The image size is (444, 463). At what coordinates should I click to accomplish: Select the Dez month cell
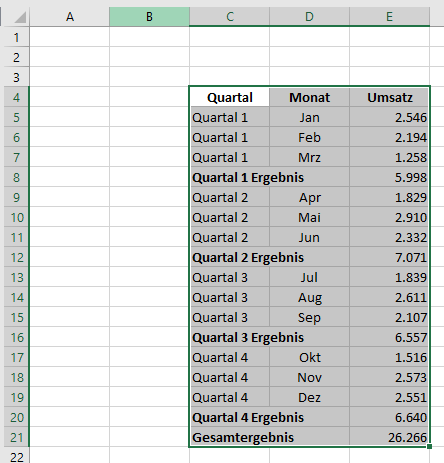309,397
